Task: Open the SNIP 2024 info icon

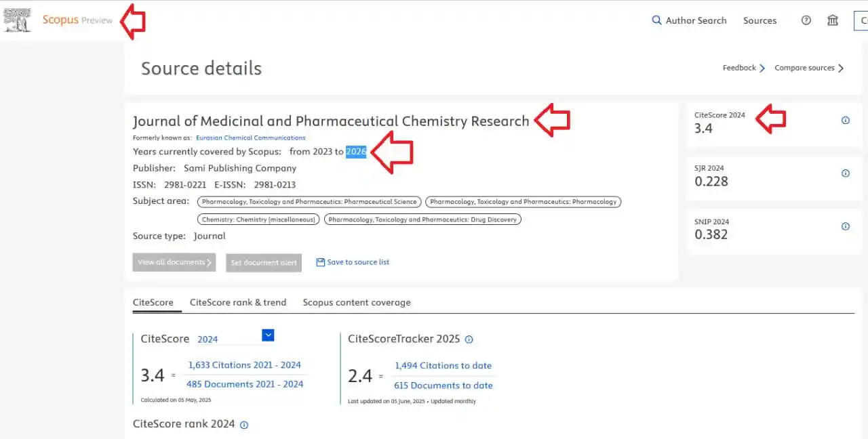Action: pyautogui.click(x=846, y=226)
